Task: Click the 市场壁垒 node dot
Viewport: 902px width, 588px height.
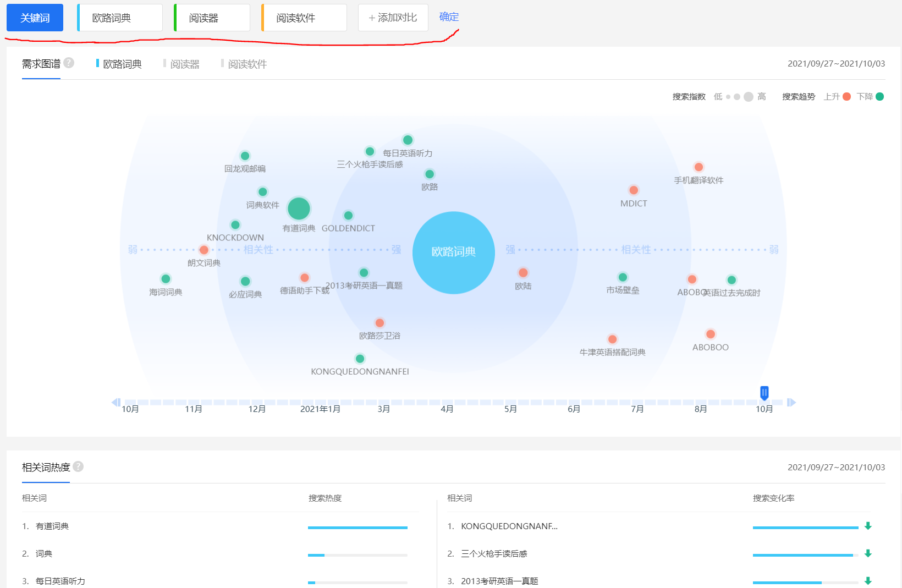Action: coord(623,277)
